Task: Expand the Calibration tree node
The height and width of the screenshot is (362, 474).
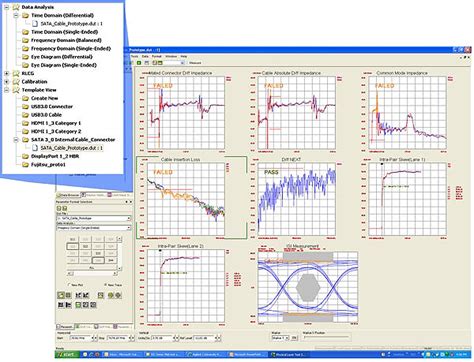Action: pyautogui.click(x=6, y=82)
